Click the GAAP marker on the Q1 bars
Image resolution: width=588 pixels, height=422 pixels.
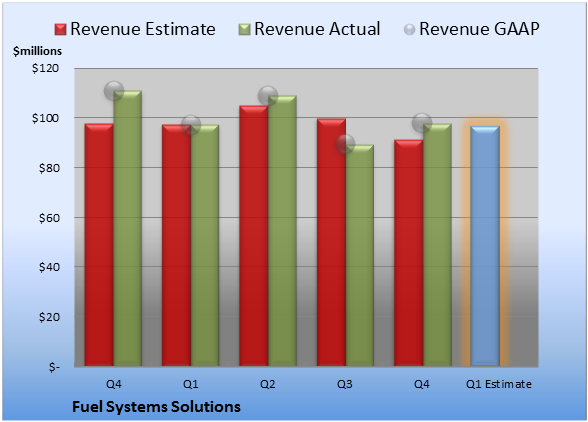point(191,125)
